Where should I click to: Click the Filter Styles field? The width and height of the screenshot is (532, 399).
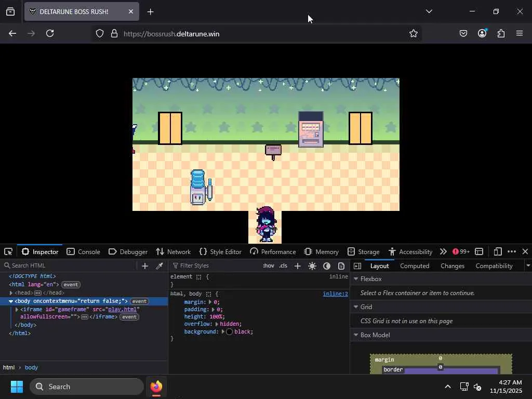(x=216, y=265)
